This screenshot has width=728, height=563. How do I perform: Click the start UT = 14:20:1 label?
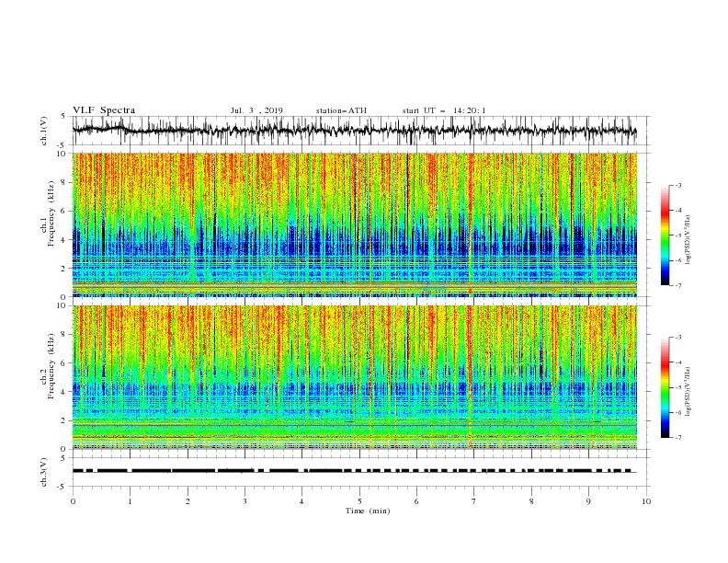444,110
